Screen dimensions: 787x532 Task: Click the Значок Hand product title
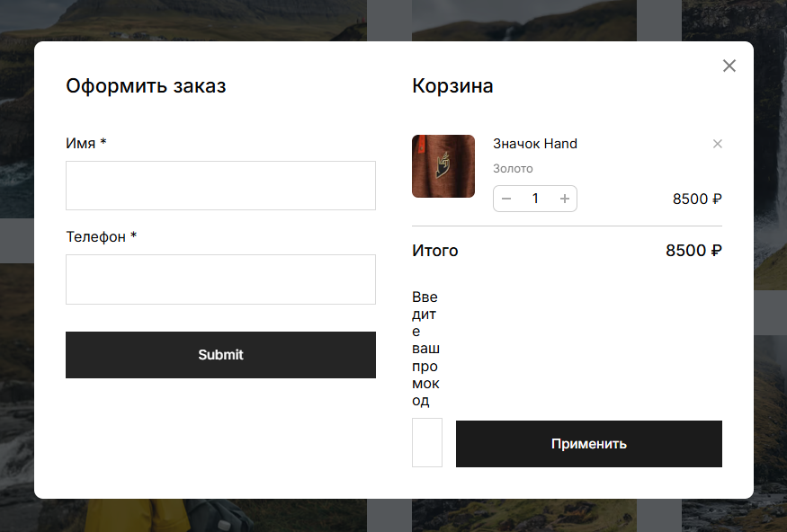pos(535,144)
